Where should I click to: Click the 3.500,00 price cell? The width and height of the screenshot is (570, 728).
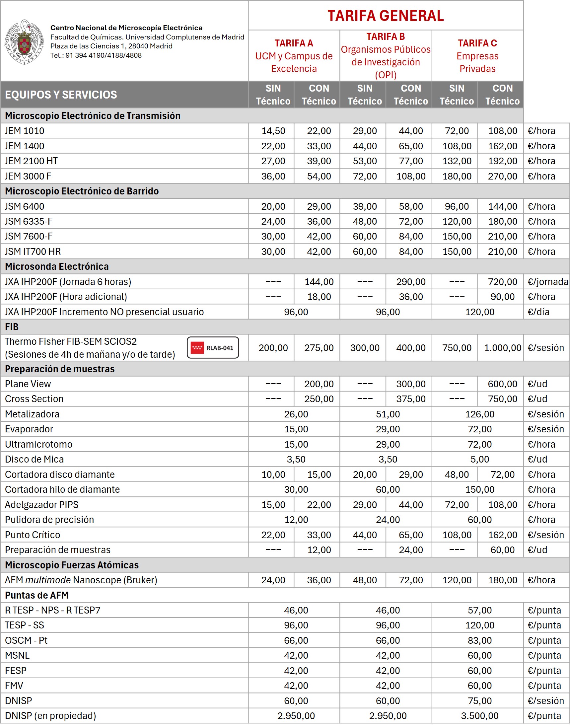pyautogui.click(x=479, y=715)
